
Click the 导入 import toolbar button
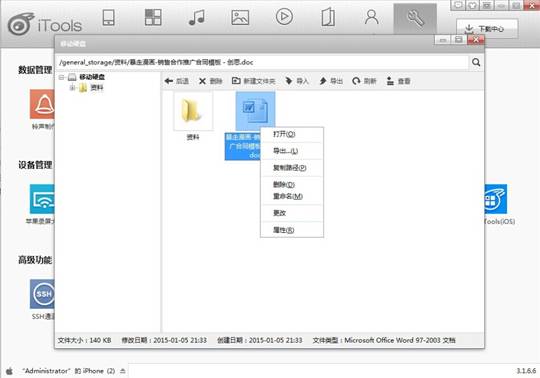point(297,81)
